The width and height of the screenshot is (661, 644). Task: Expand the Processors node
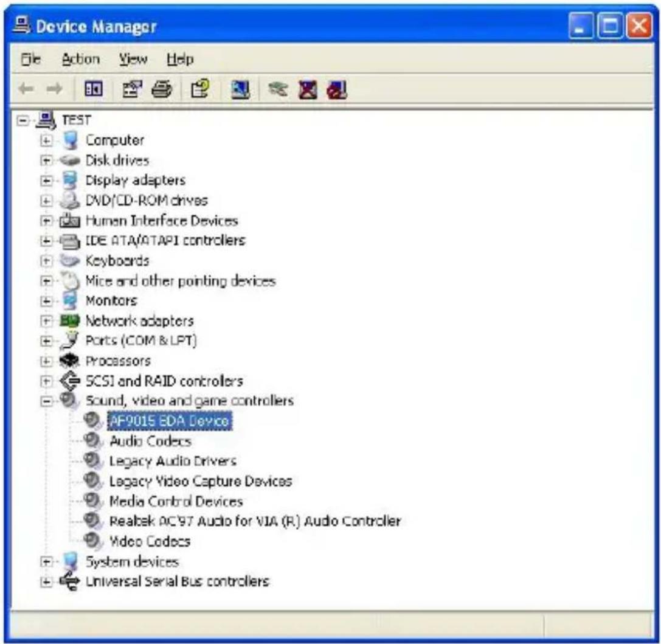pos(46,361)
